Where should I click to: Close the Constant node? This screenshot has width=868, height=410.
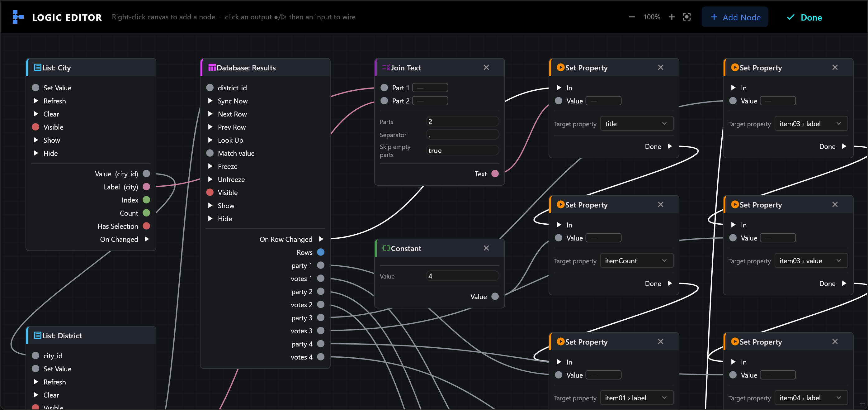coord(486,248)
